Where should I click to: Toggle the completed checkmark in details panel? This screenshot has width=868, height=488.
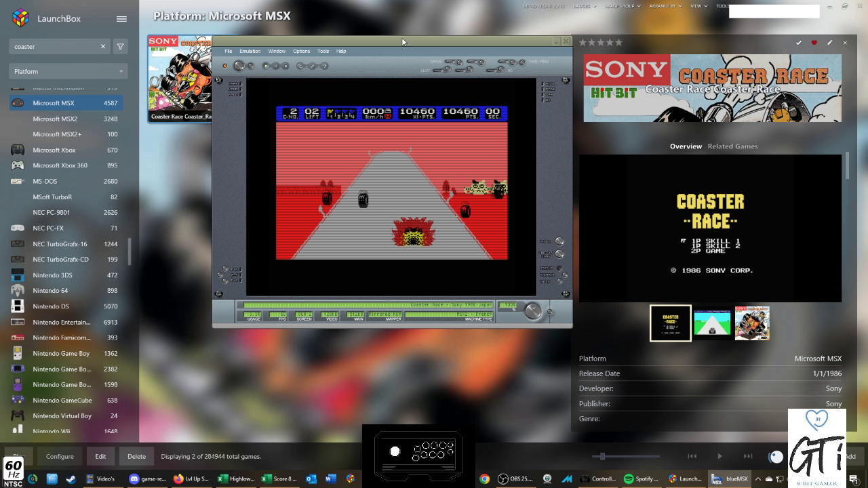coord(799,43)
